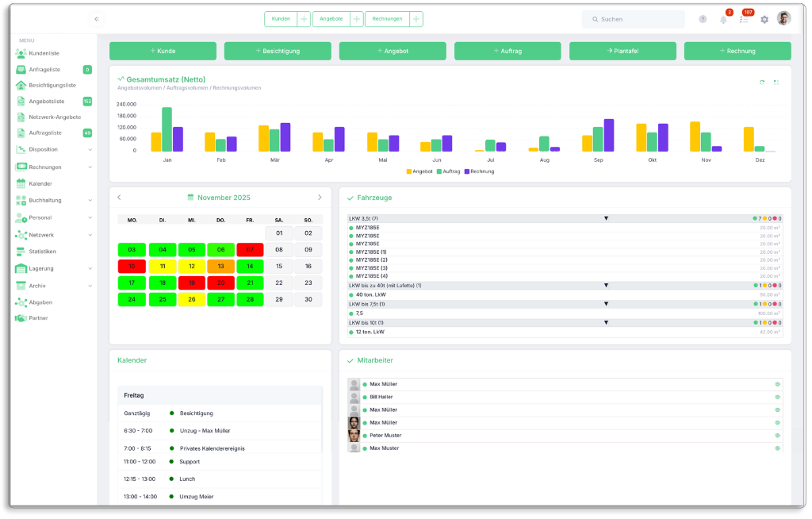Select the Kunden quick access tab

283,18
